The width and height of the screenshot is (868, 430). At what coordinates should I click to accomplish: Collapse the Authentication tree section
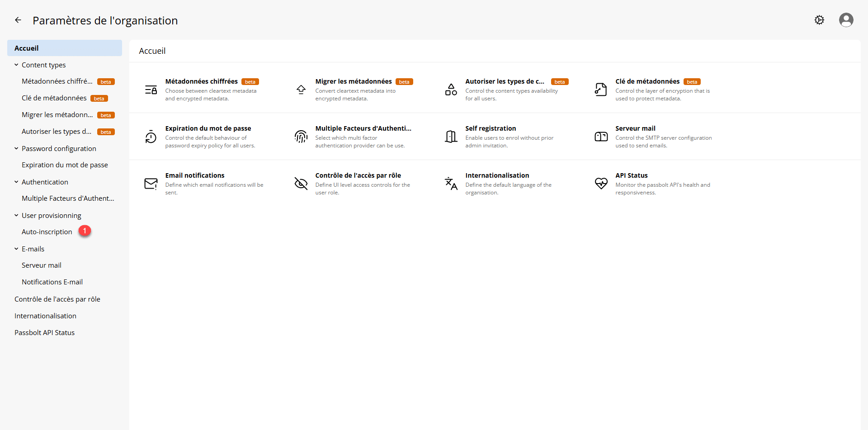click(16, 182)
